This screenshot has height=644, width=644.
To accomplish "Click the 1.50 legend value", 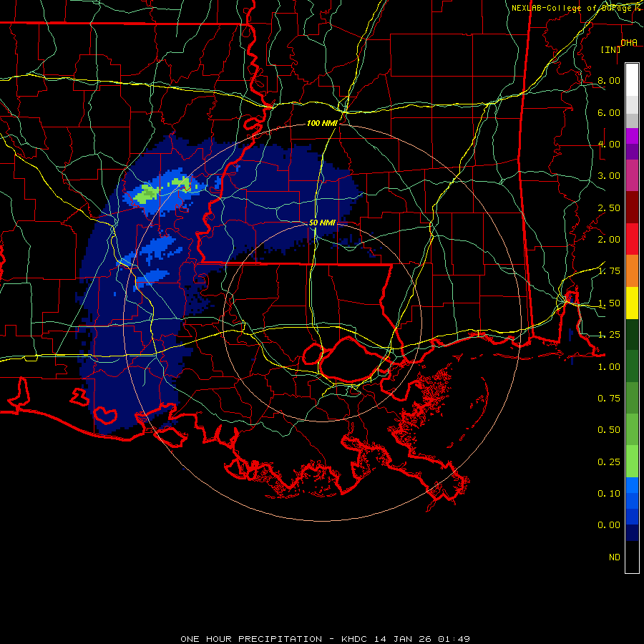I will click(x=609, y=303).
